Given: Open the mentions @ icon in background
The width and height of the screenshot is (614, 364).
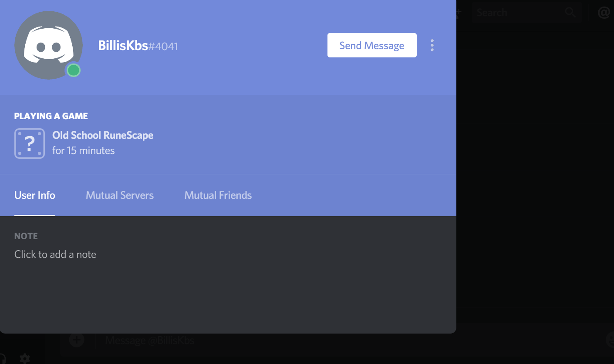Looking at the screenshot, I should (604, 13).
